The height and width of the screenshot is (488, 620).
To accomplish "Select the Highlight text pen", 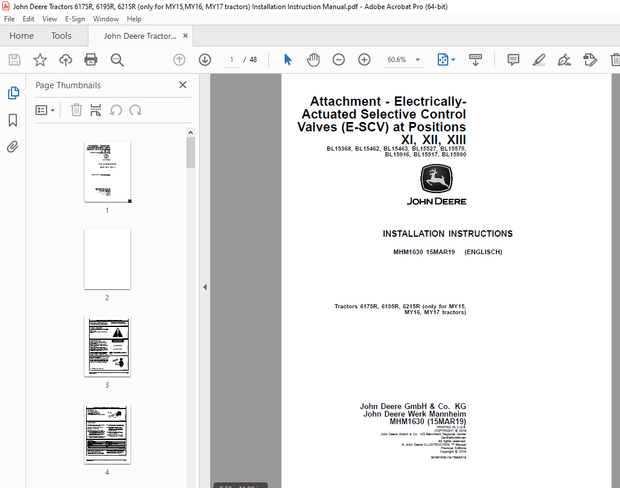I will [x=539, y=60].
